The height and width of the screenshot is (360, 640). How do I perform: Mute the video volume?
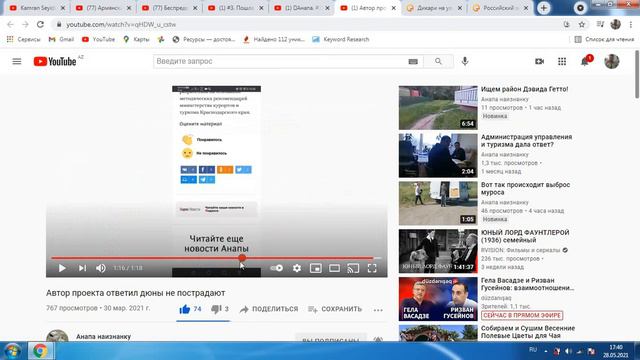[x=100, y=268]
